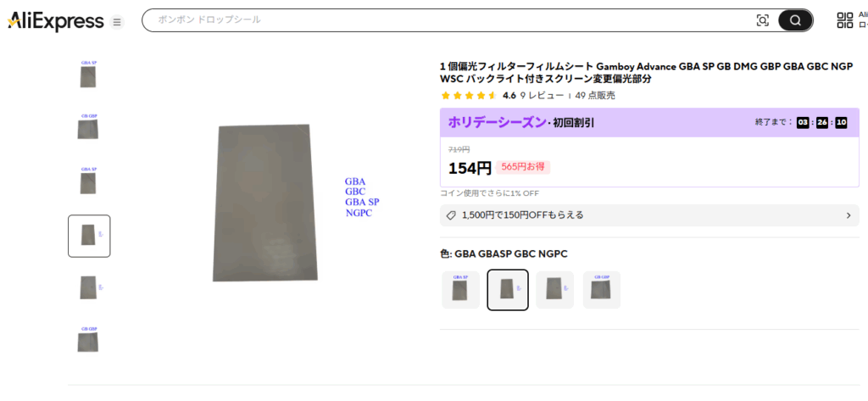Select the first GBA SP color variant

460,290
